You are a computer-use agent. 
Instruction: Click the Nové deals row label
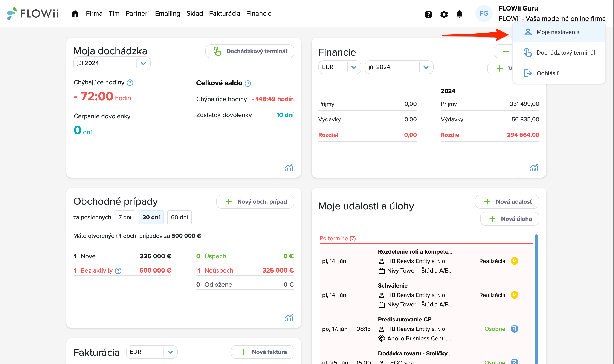(x=88, y=256)
